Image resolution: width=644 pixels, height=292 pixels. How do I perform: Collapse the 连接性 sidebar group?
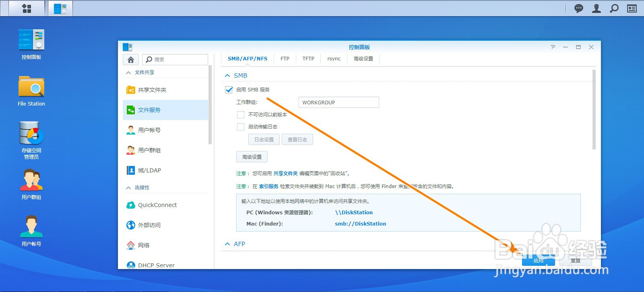(x=128, y=188)
